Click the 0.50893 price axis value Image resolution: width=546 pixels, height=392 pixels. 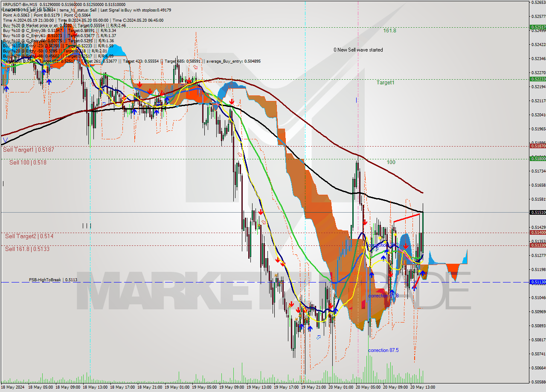coord(538,326)
